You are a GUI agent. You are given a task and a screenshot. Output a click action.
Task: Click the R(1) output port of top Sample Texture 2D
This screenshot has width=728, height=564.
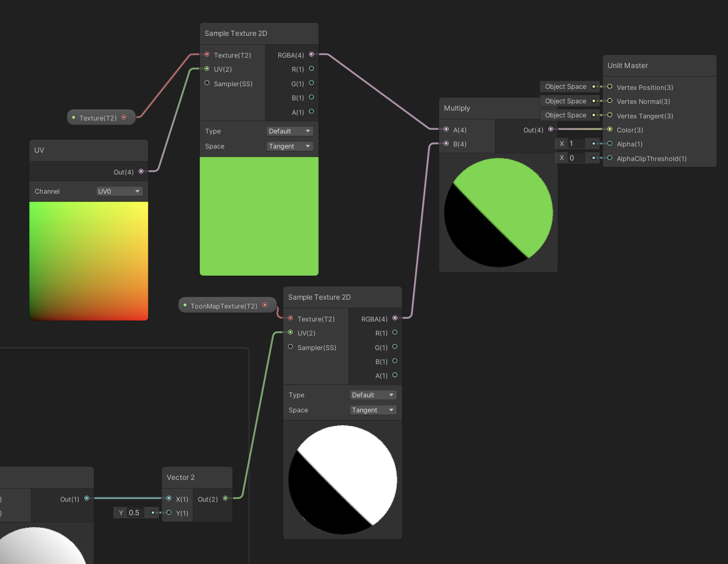pos(312,69)
